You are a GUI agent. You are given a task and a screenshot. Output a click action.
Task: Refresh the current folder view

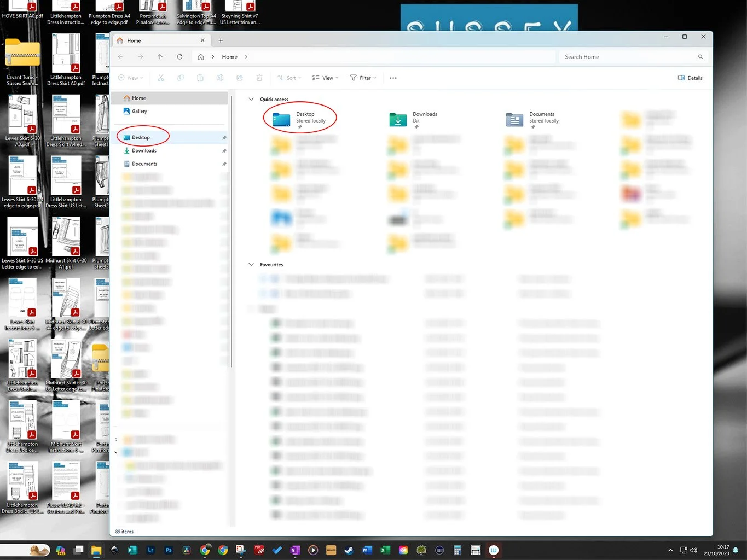[x=180, y=56]
